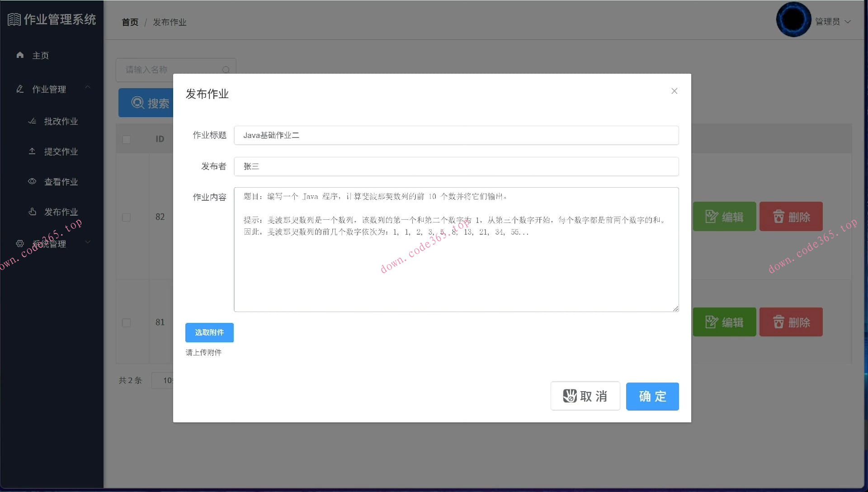
Task: Check the select-all checkbox in the table header
Action: [127, 139]
